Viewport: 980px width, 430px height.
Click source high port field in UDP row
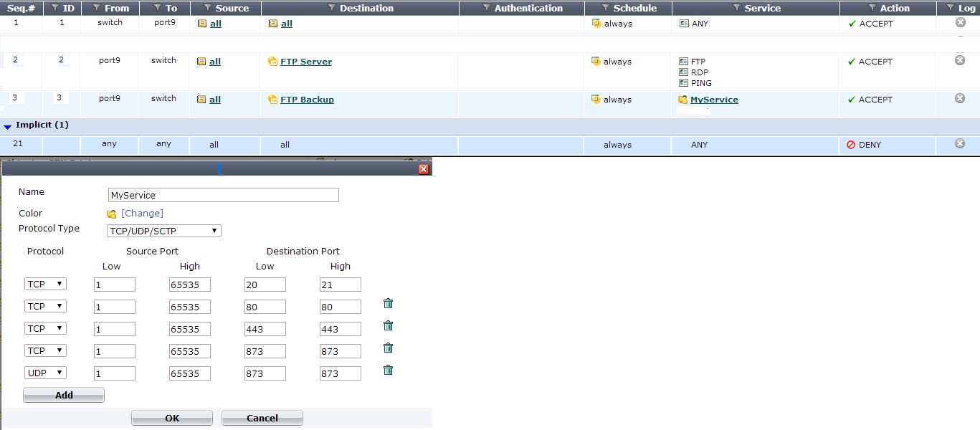pyautogui.click(x=190, y=373)
